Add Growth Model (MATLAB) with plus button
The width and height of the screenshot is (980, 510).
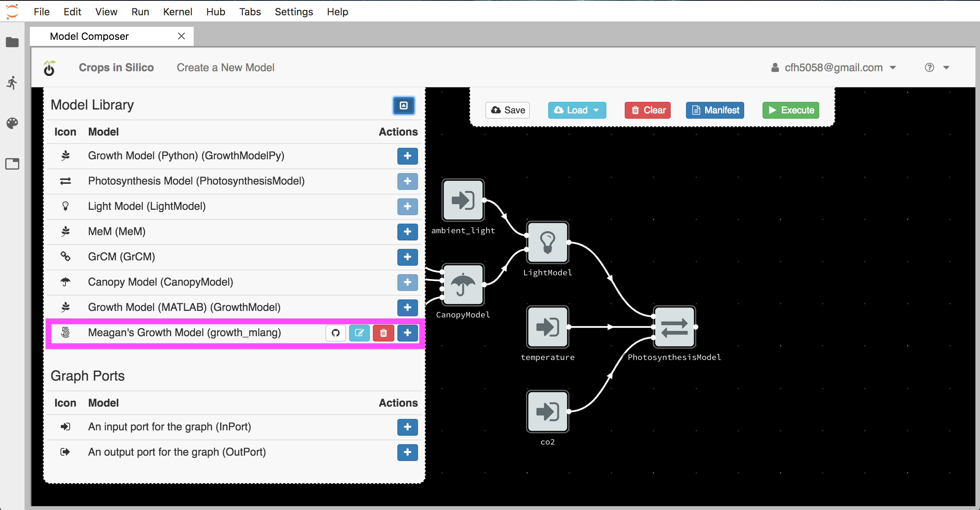point(407,307)
